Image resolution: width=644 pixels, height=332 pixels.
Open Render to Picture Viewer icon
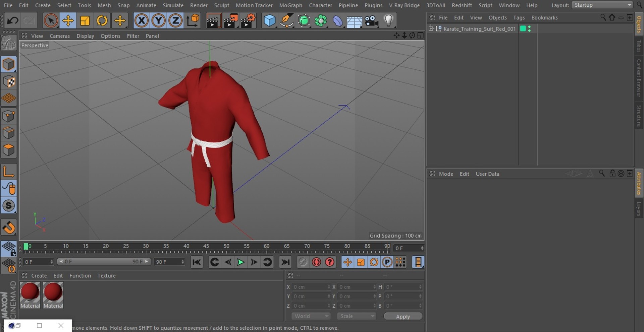coord(230,21)
